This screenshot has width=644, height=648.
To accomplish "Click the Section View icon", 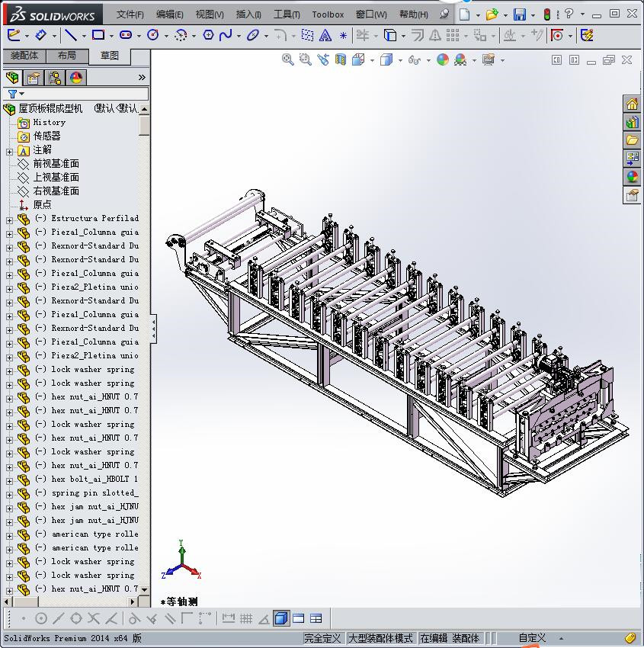I will click(341, 60).
